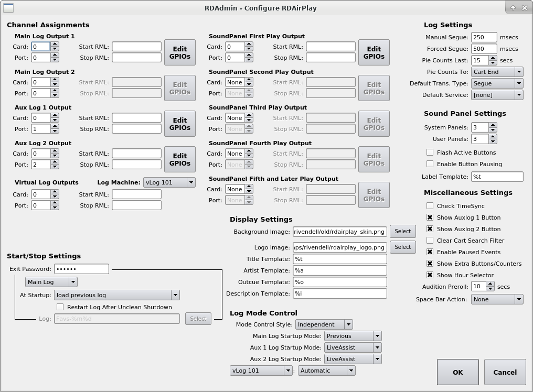The width and height of the screenshot is (533, 392).
Task: Uncheck Show Hour Selector
Action: 430,275
